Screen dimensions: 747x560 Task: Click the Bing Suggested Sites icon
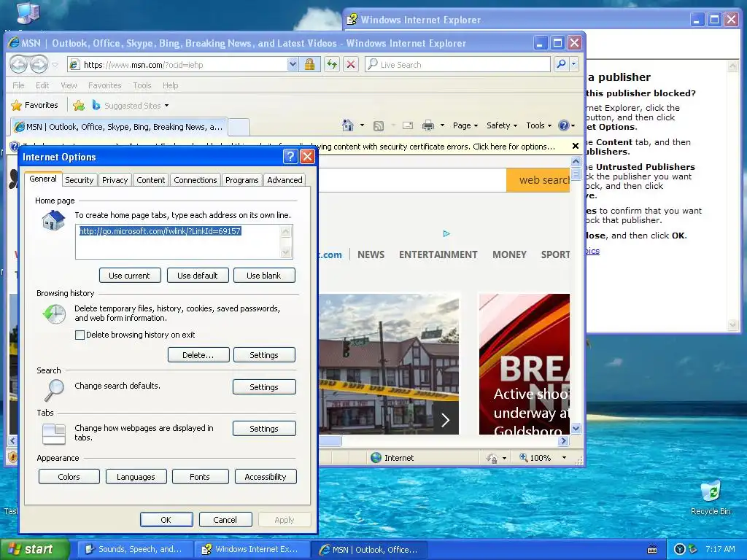[x=96, y=105]
